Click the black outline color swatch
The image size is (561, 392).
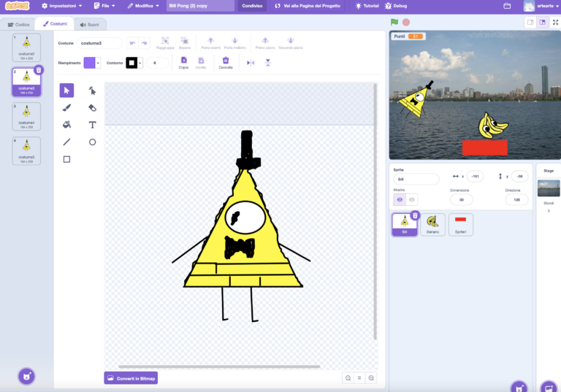(x=131, y=63)
